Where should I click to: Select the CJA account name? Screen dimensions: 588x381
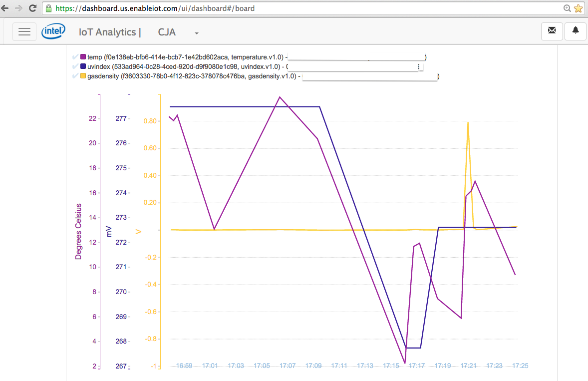click(x=167, y=32)
